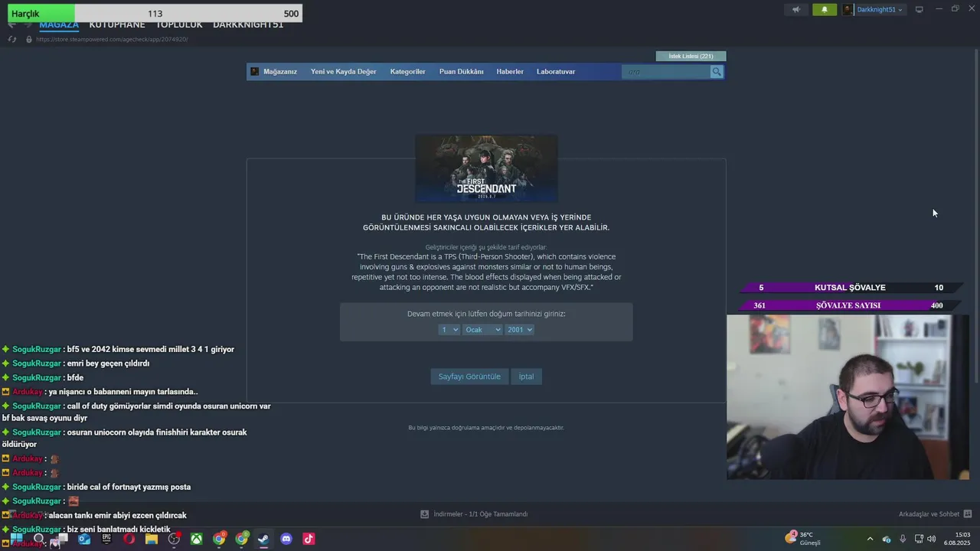Open the birth month Ocak dropdown

482,330
